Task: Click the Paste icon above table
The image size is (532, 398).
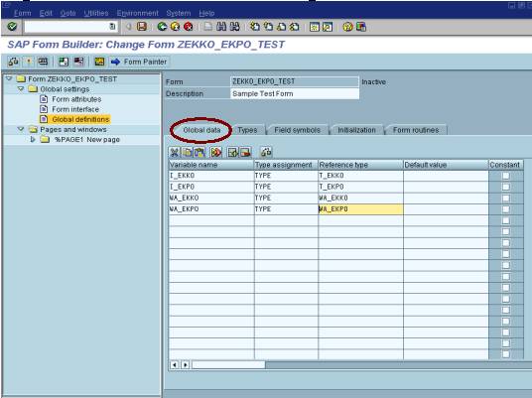Action: click(x=199, y=152)
